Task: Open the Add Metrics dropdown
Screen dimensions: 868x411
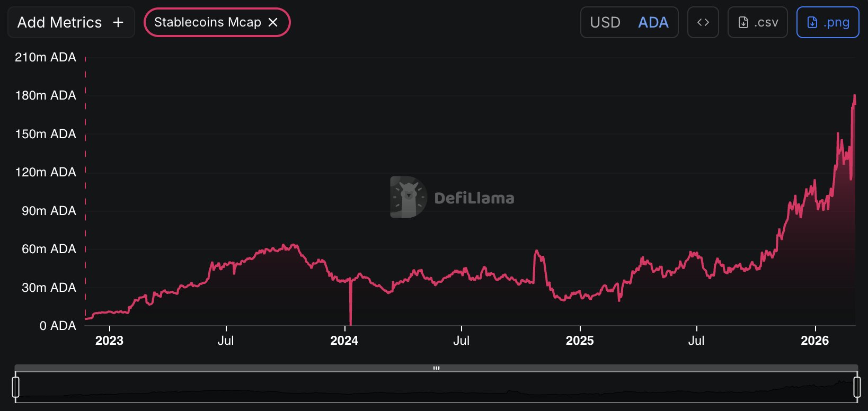Action: 59,22
